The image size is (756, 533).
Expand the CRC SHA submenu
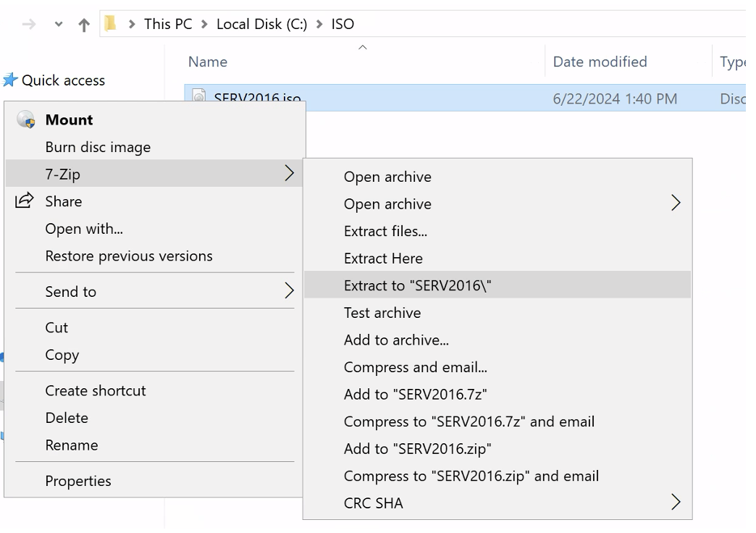click(676, 502)
